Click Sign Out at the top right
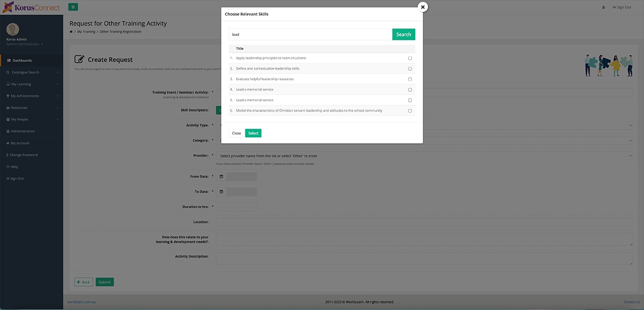Screen dimensions: 644x310 pos(621,8)
